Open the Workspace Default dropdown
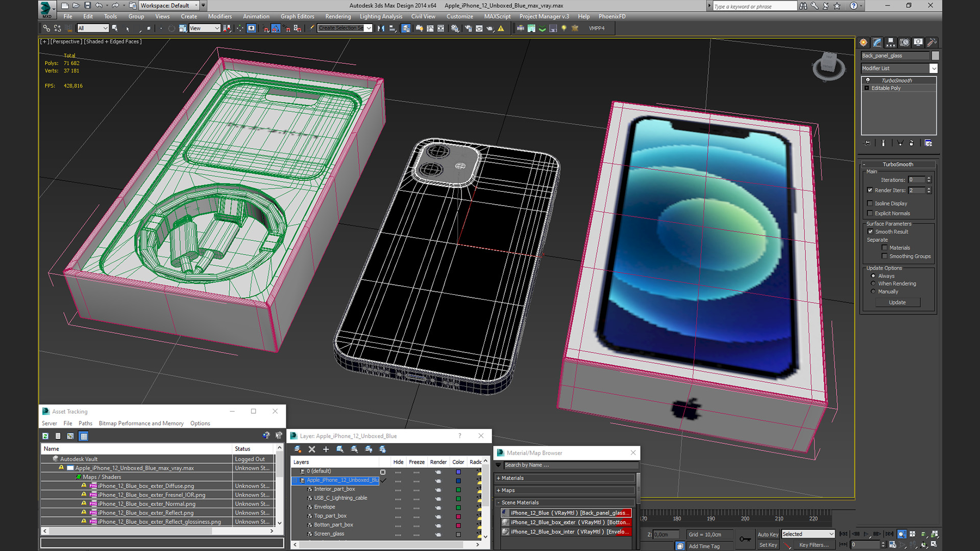980x551 pixels. pos(169,6)
